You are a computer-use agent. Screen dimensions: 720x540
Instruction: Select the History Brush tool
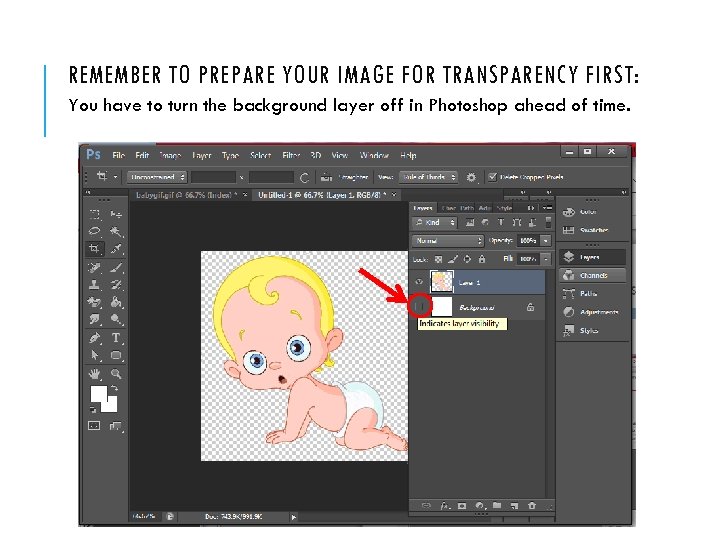pos(116,285)
